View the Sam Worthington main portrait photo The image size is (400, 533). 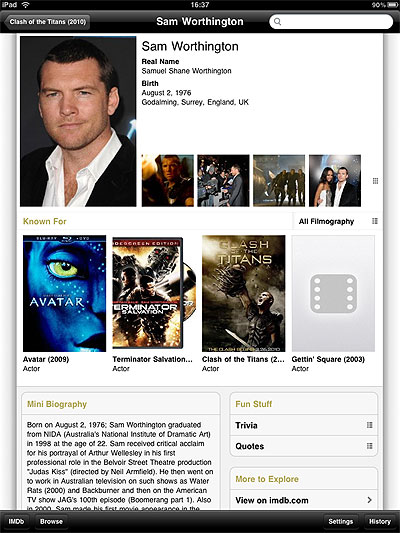(78, 121)
